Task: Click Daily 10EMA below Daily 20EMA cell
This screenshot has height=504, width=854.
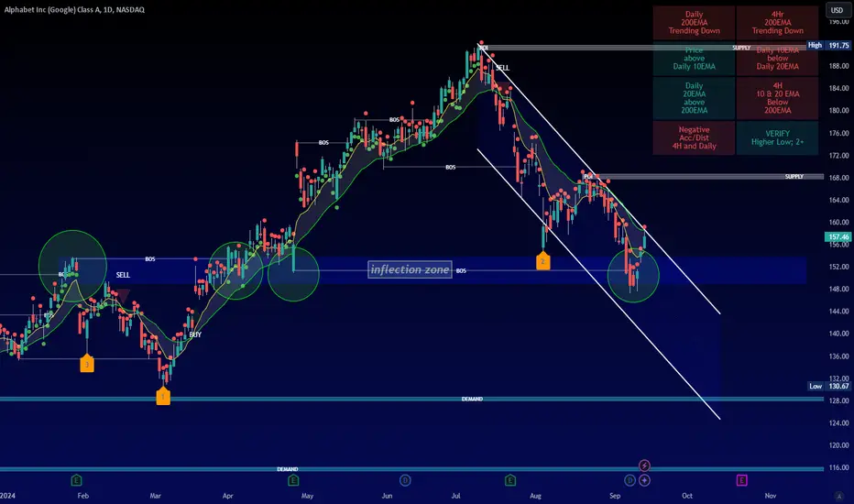Action: (x=777, y=59)
